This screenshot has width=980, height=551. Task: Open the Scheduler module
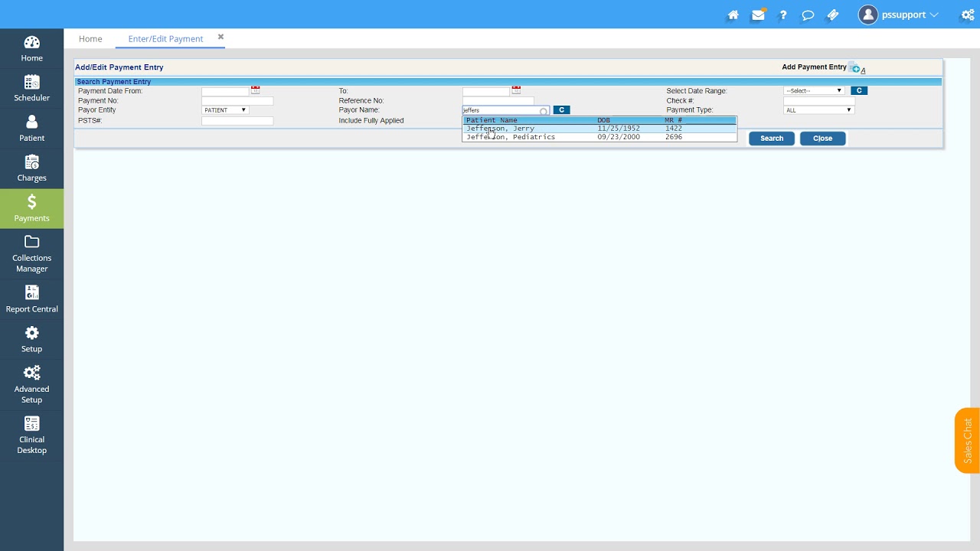point(31,88)
